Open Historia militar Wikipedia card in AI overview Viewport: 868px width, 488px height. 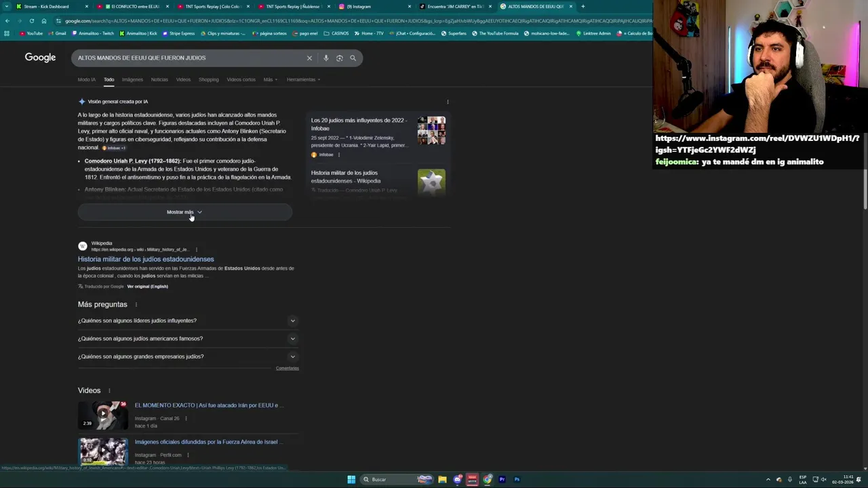pos(378,181)
